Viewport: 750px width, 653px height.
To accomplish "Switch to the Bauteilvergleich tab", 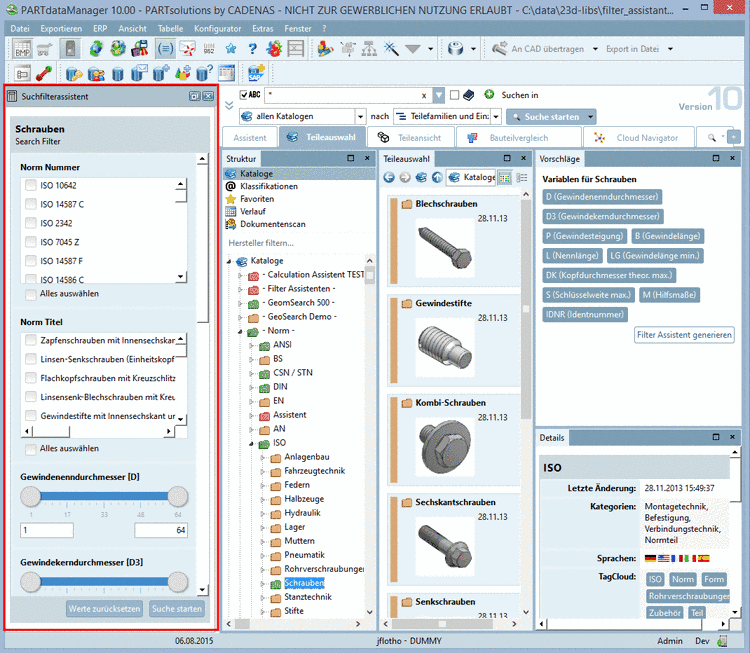I will 520,137.
